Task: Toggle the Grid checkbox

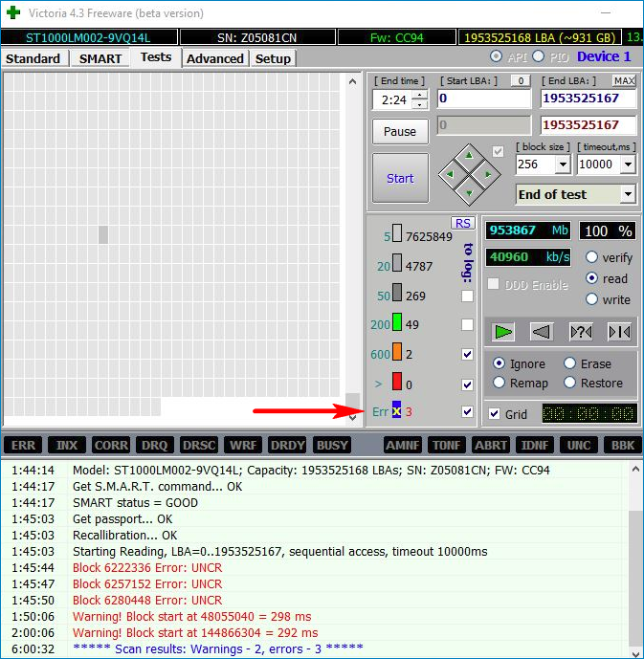Action: click(x=494, y=414)
